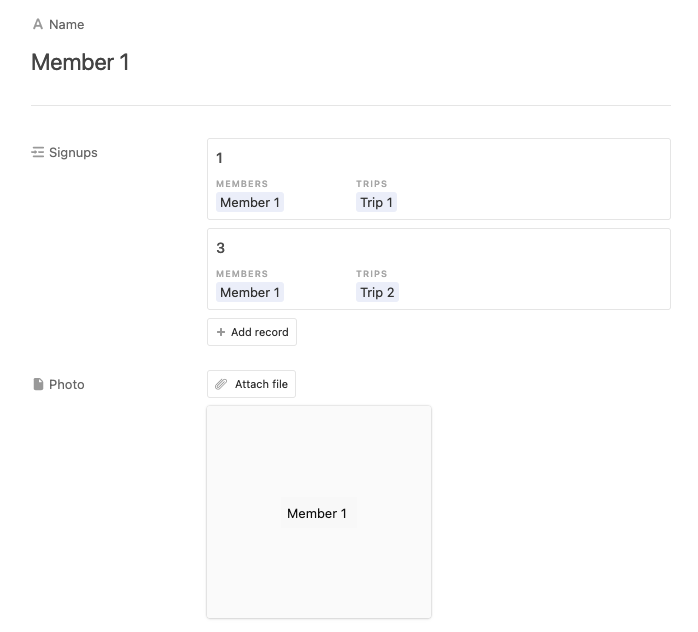The width and height of the screenshot is (698, 632).
Task: Attach a file to Photo
Action: pos(252,384)
